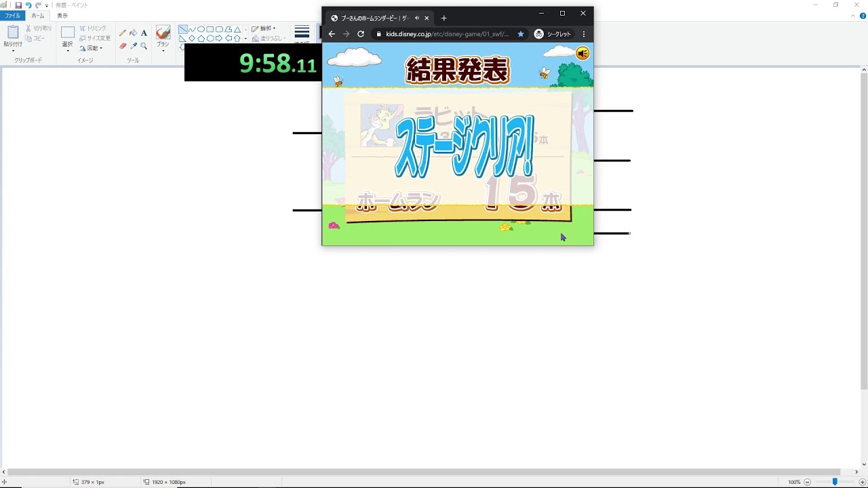This screenshot has height=488, width=868.
Task: Click the シークレット incognito indicator
Action: click(553, 34)
